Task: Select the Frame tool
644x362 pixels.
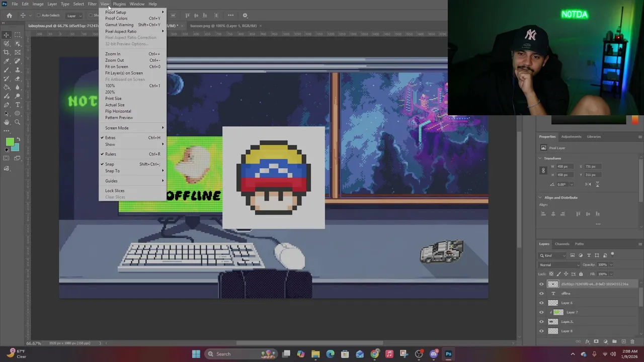Action: pos(18,52)
